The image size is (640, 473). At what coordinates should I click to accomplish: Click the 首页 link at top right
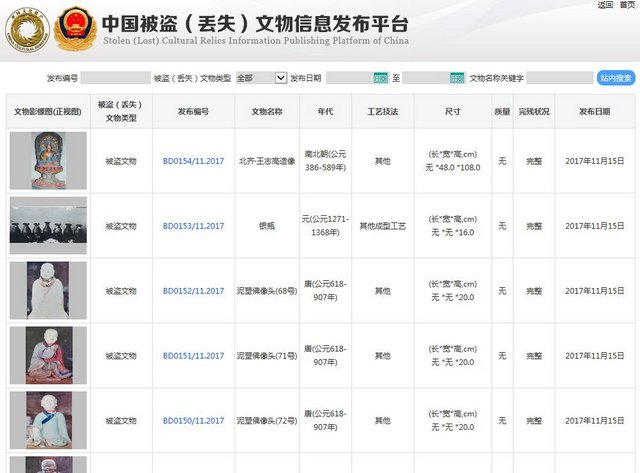pyautogui.click(x=627, y=5)
